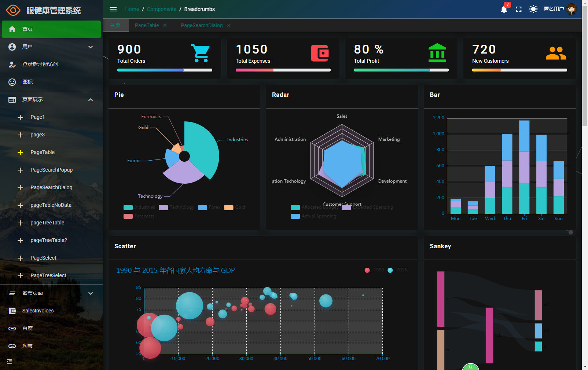Screen dimensions: 588x370
Task: Expand the 嵌套页面 menu chevron
Action: [91, 293]
